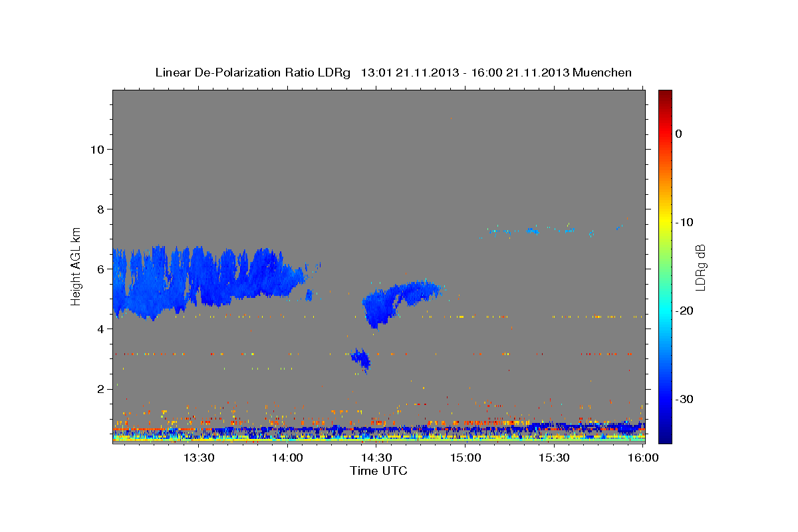
Task: Click the 13:30 time tick label
Action: pyautogui.click(x=198, y=458)
